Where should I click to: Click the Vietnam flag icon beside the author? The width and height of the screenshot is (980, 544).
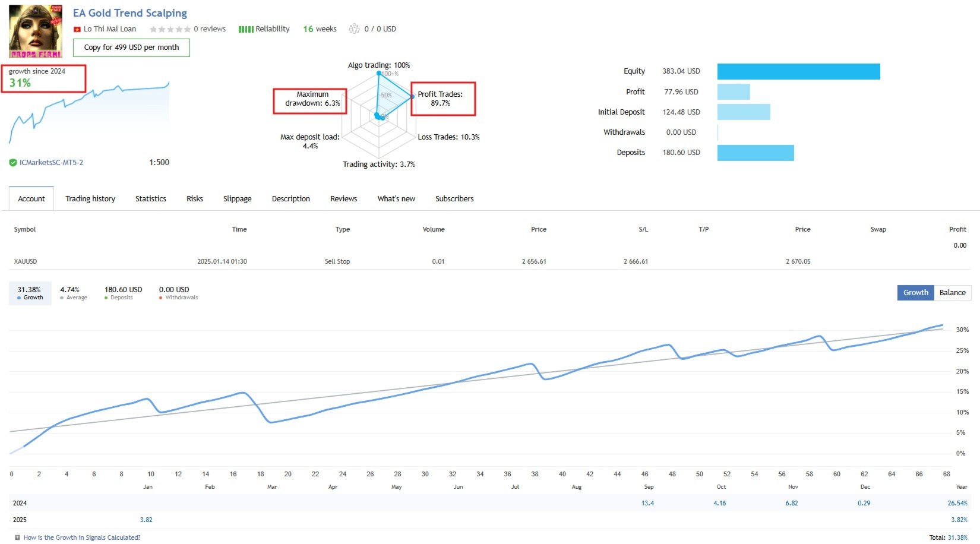(77, 29)
